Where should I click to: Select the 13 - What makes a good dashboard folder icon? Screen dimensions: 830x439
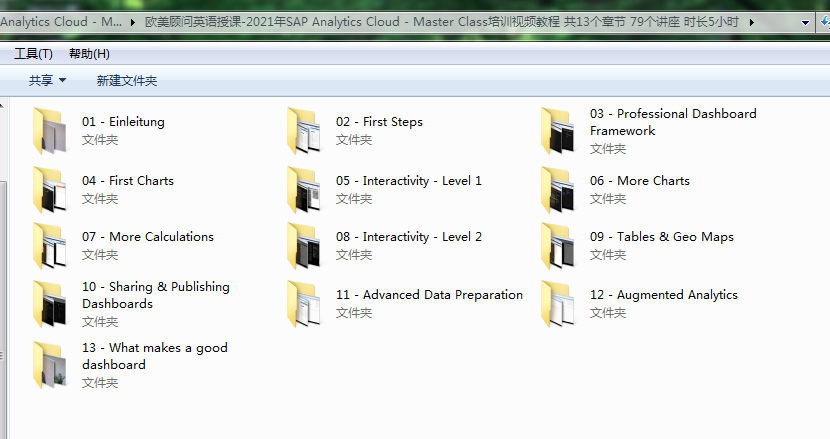50,365
